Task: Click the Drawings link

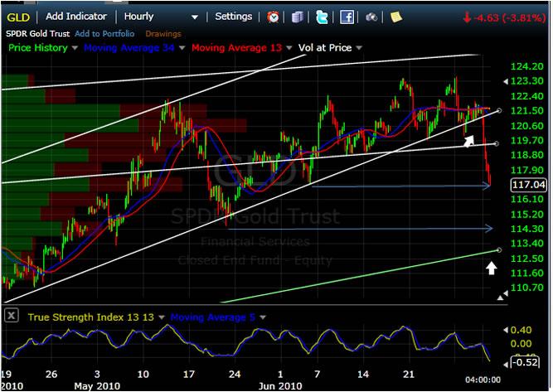Action: 163,34
